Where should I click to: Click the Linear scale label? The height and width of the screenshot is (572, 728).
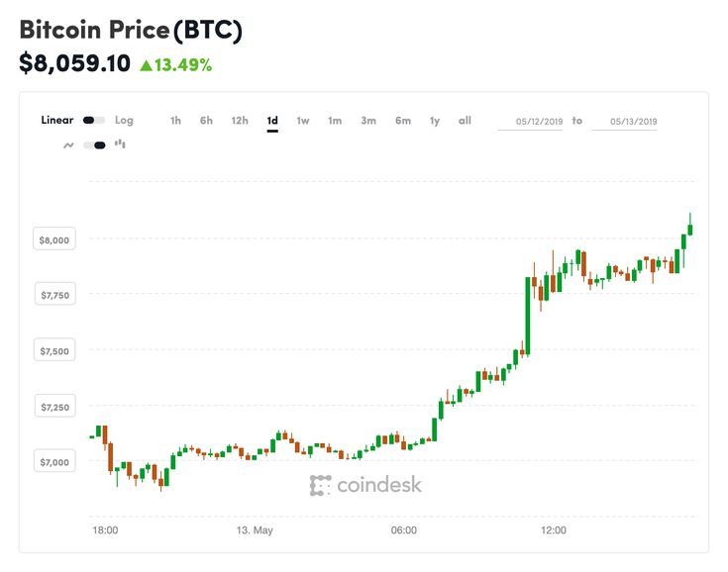click(57, 121)
